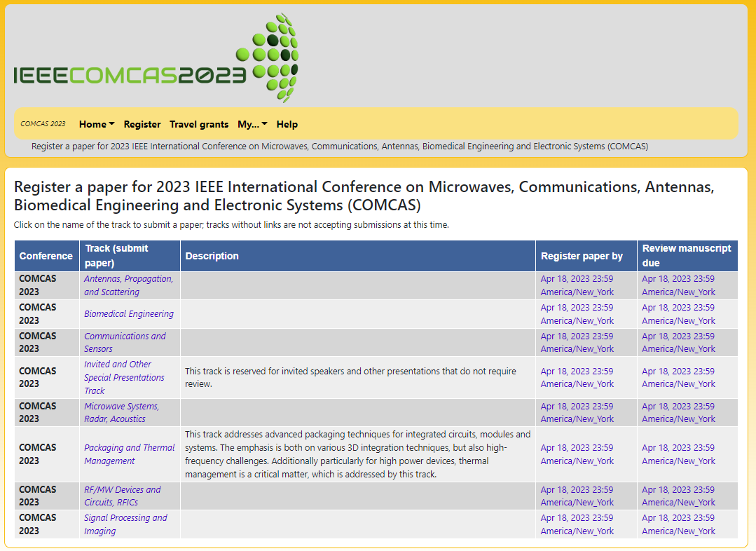Click the instruction text about clicking track names
756x551 pixels.
231,225
